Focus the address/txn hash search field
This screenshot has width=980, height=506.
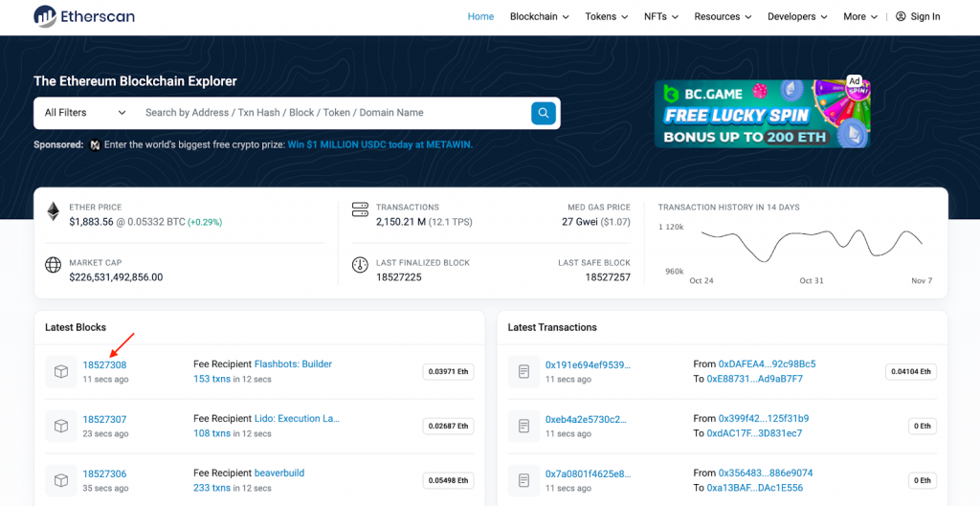(x=334, y=113)
